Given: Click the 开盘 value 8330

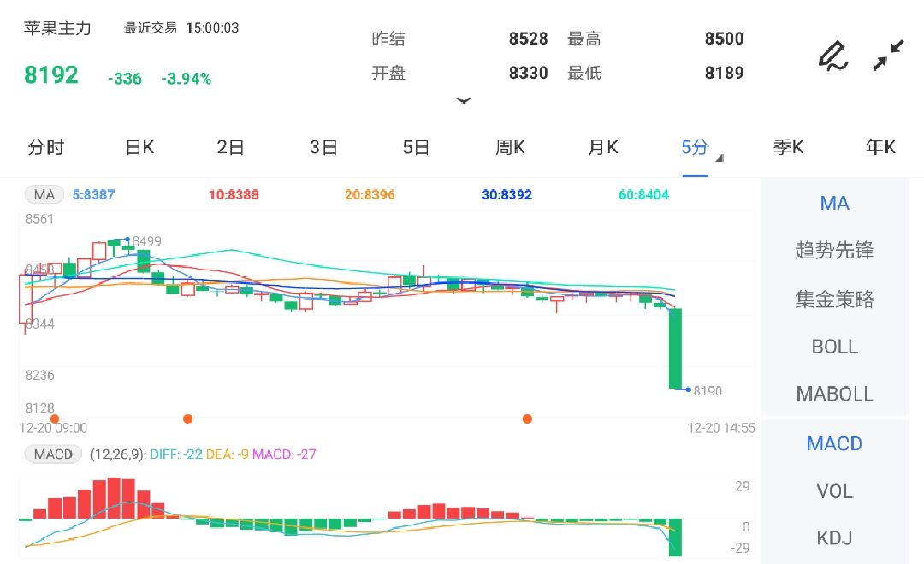Looking at the screenshot, I should pos(529,73).
